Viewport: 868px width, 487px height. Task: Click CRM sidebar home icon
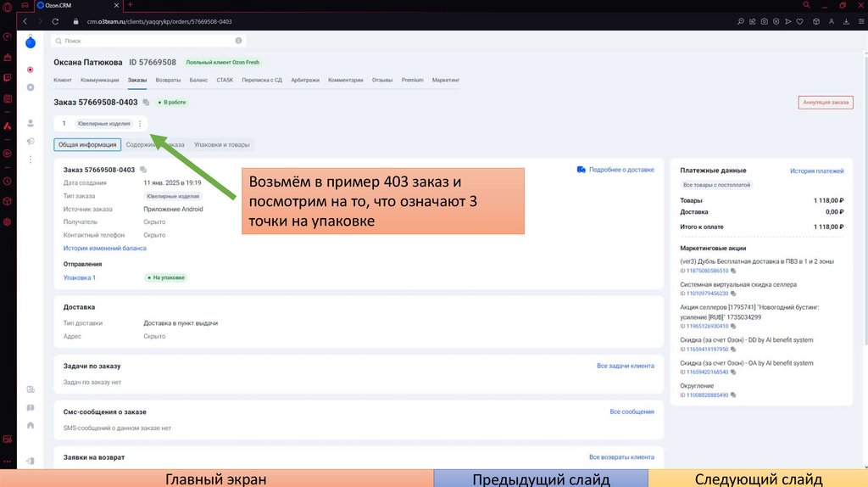tap(31, 426)
